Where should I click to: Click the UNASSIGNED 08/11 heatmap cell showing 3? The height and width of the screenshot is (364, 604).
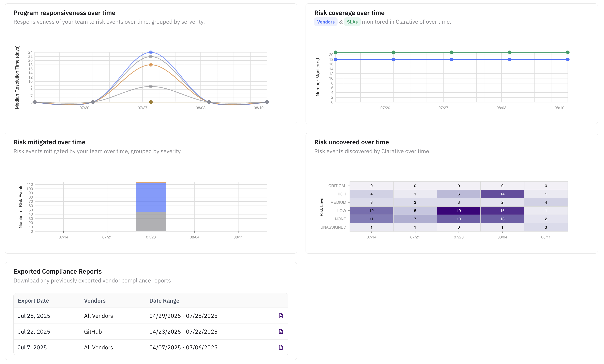point(546,227)
